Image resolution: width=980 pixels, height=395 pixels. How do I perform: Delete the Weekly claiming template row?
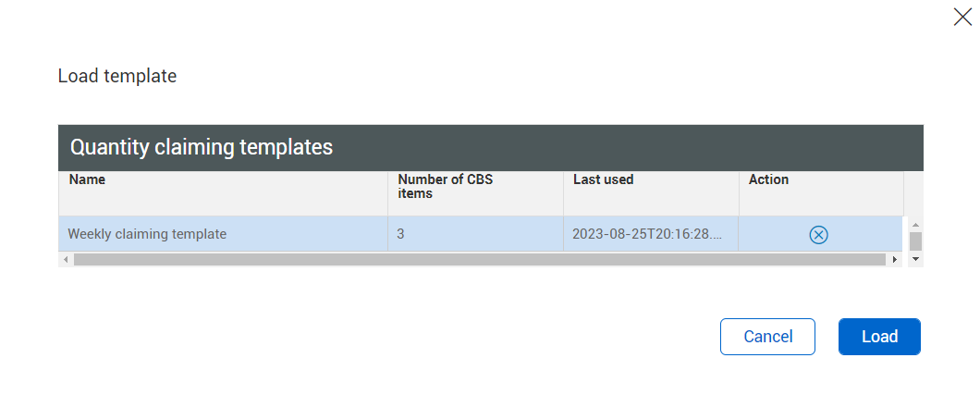point(818,235)
